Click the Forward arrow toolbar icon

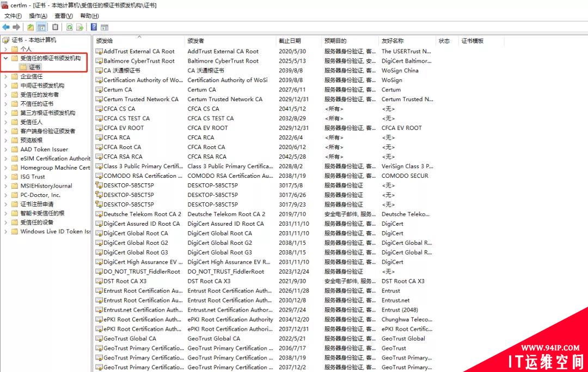click(x=16, y=27)
